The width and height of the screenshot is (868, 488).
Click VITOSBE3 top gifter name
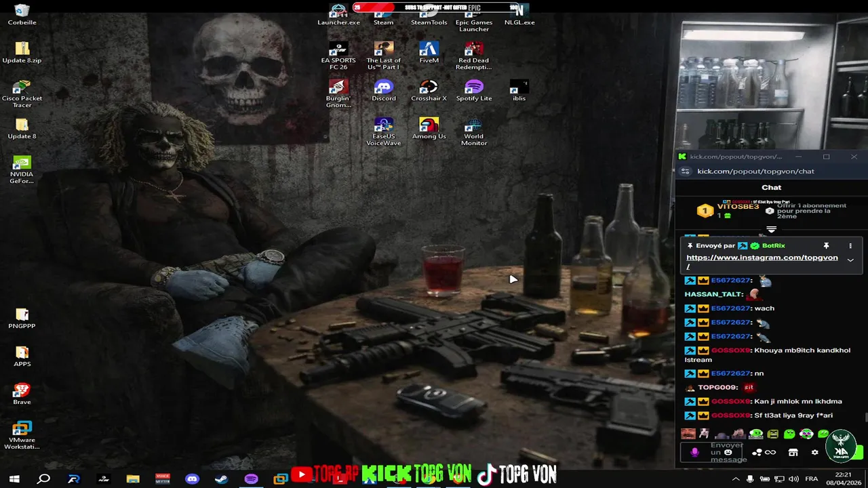(x=738, y=207)
